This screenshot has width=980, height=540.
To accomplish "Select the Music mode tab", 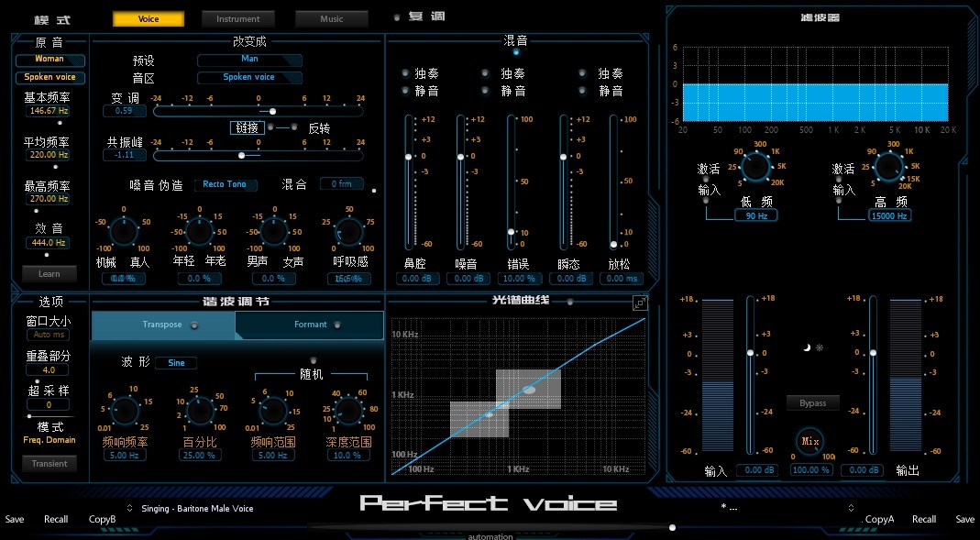I will tap(331, 18).
